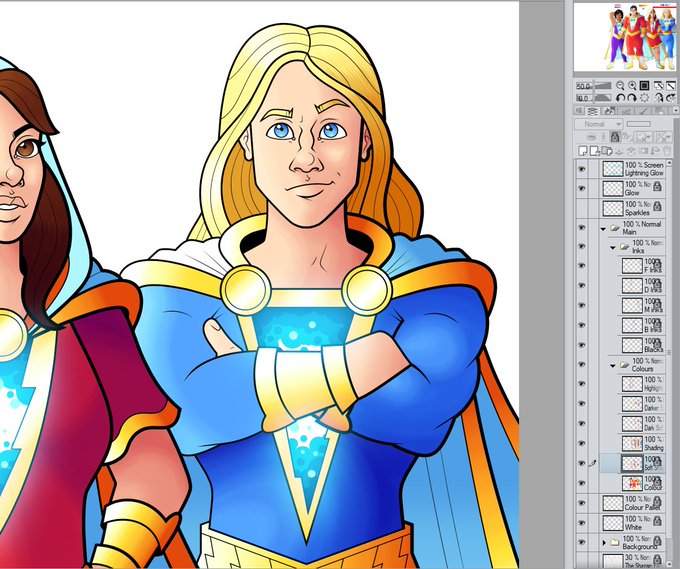Select the Blacks layer
Image resolution: width=680 pixels, height=569 pixels.
(x=642, y=345)
